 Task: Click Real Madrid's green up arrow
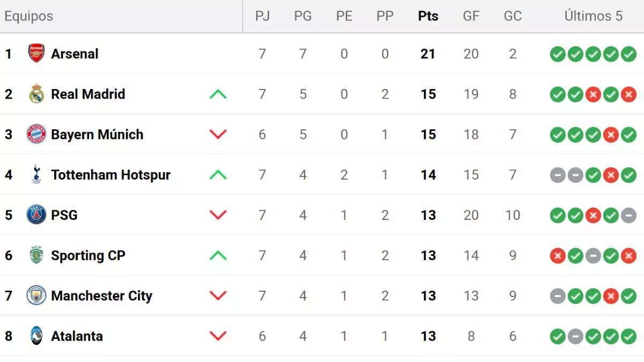tap(218, 94)
